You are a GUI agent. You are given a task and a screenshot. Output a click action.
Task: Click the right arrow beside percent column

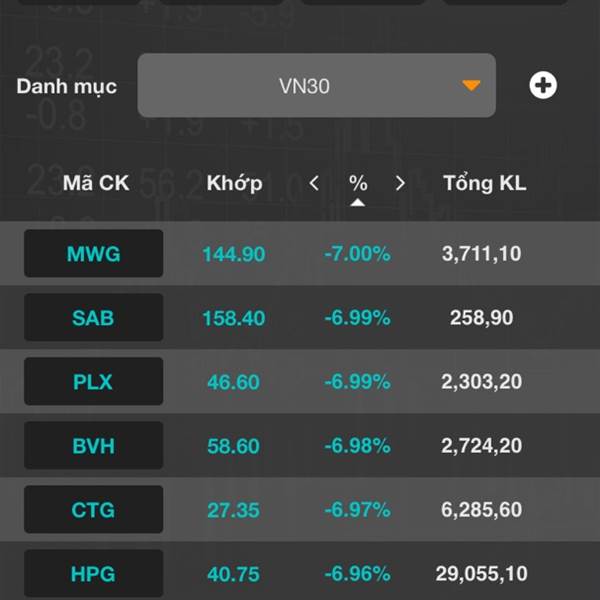pos(400,183)
